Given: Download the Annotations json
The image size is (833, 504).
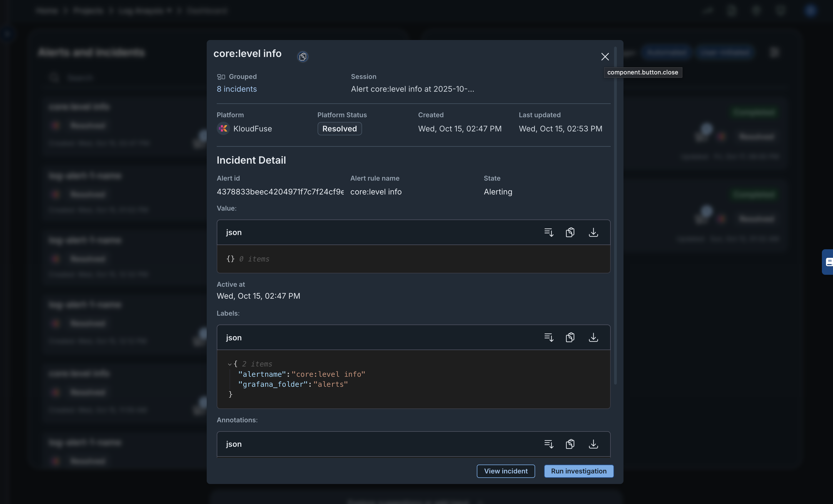Looking at the screenshot, I should (593, 444).
